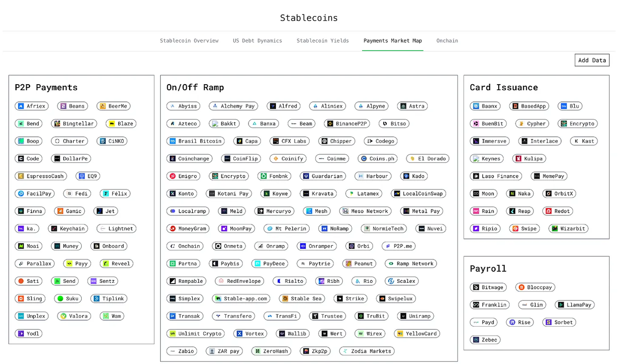
Task: Open the Stablecoin Overview tab
Action: pos(189,41)
